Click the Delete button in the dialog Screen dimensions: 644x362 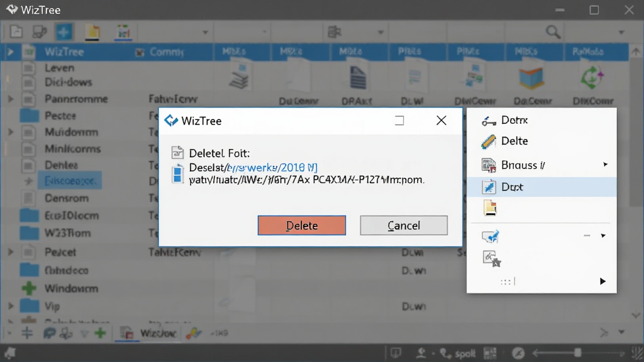click(x=301, y=226)
